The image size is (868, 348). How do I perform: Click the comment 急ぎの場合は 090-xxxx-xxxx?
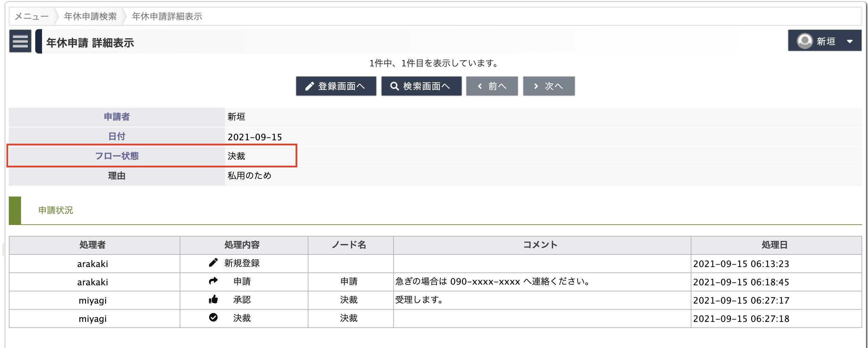pos(493,282)
